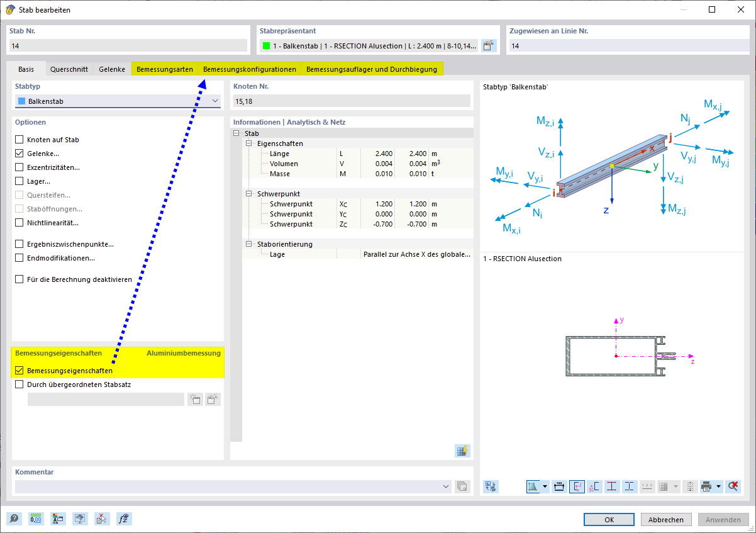Screen dimensions: 756x533
Task: Uncheck the Bemessungseigenschaften checkbox
Action: point(19,371)
